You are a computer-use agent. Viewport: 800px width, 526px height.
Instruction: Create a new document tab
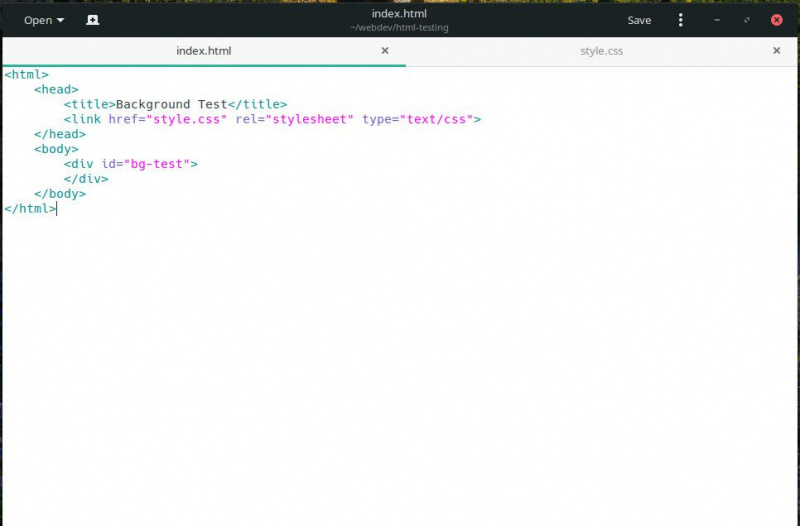tap(92, 20)
